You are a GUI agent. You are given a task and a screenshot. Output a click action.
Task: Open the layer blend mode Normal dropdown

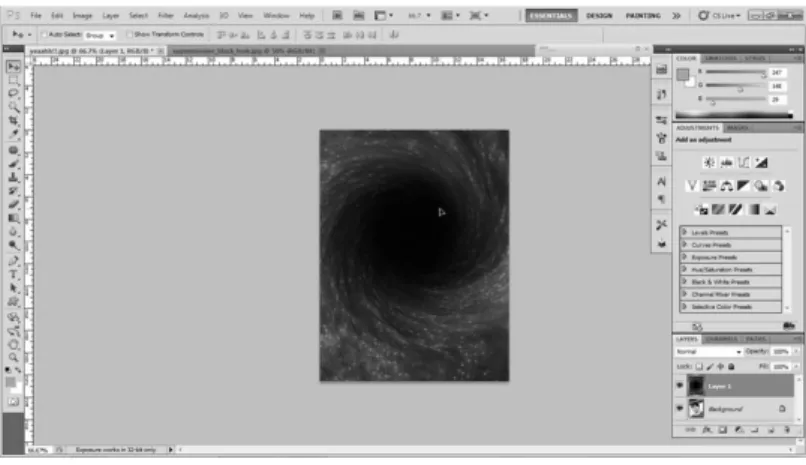pyautogui.click(x=708, y=351)
